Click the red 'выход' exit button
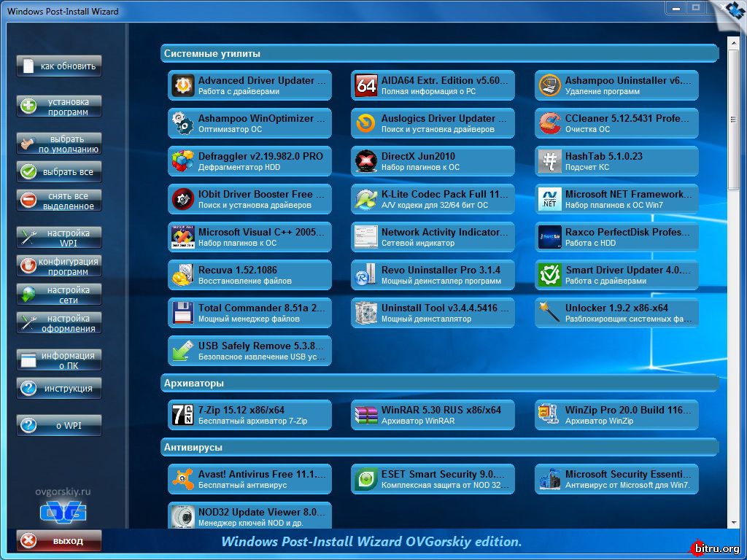Viewport: 747px width, 560px height. click(x=59, y=541)
